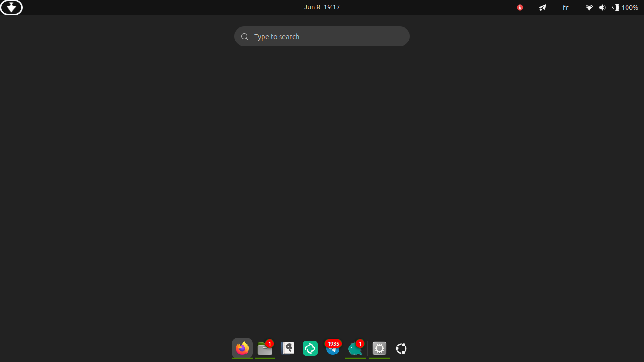Open Settings gear icon in dock
The width and height of the screenshot is (644, 362).
click(380, 348)
